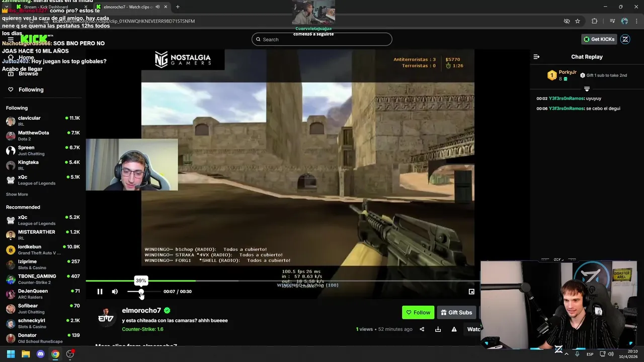Open TBONE_GAMING in Recommended
Viewport: 644px width, 362px height.
43,279
